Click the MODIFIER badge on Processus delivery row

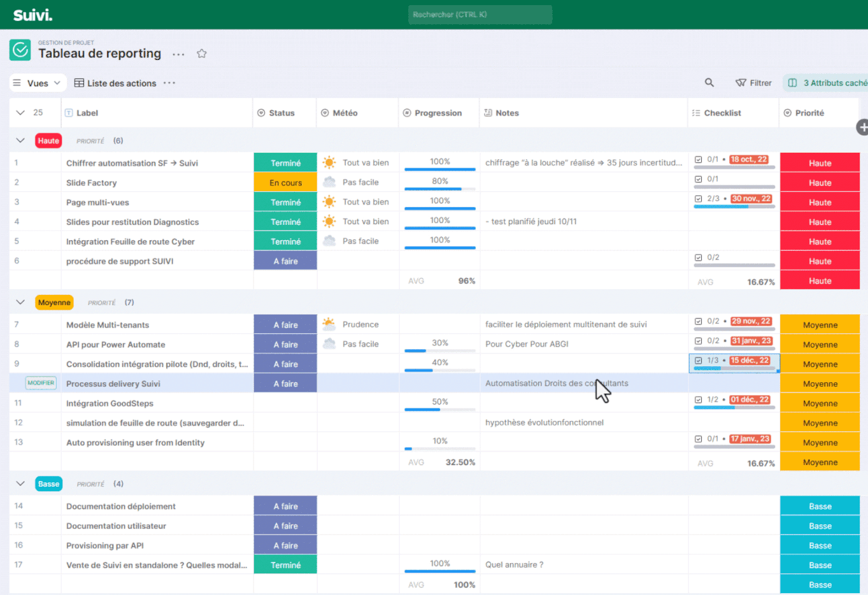pyautogui.click(x=41, y=383)
